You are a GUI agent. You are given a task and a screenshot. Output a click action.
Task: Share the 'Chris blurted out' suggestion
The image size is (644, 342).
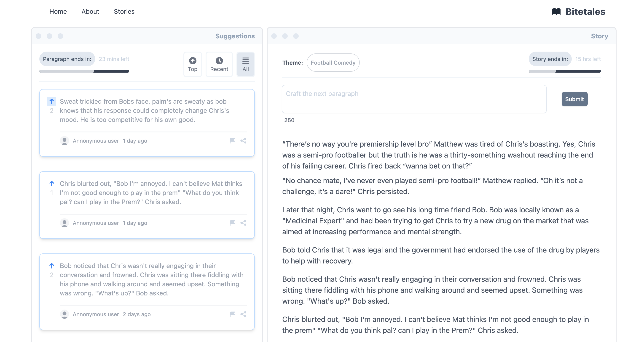243,223
